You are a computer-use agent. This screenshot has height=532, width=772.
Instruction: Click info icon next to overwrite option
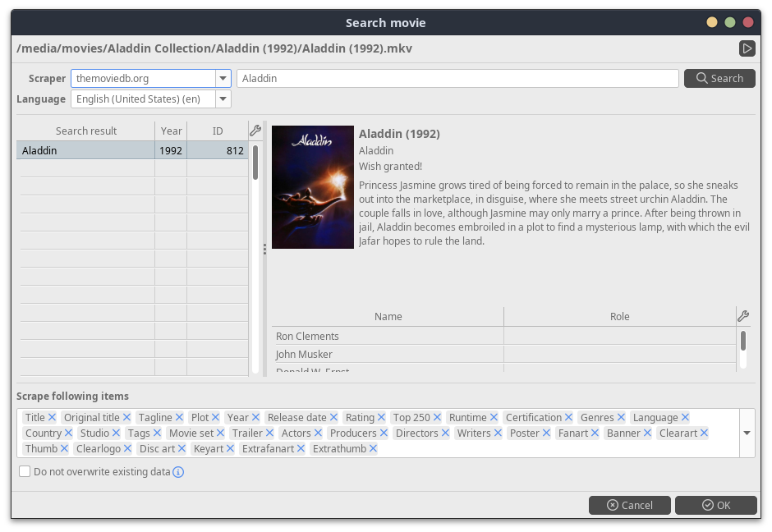[178, 472]
